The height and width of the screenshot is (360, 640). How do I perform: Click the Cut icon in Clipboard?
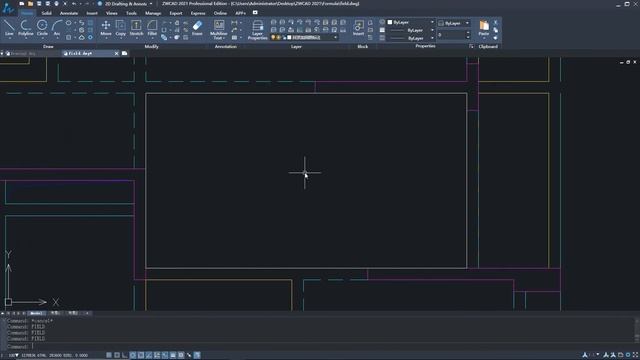[496, 23]
